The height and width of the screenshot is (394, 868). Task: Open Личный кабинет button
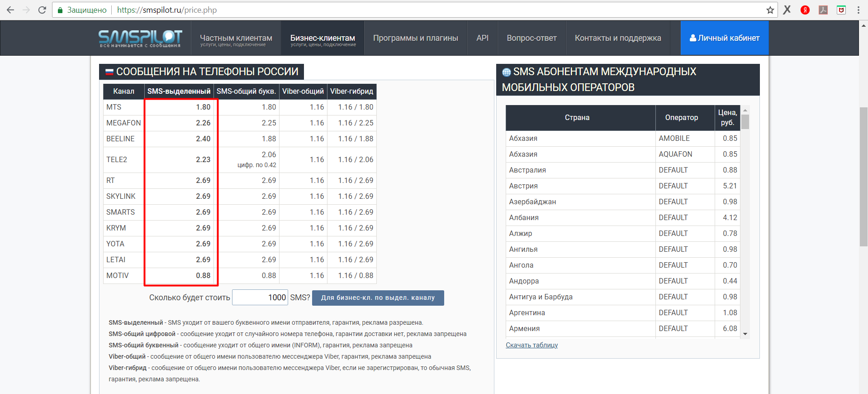click(x=725, y=38)
